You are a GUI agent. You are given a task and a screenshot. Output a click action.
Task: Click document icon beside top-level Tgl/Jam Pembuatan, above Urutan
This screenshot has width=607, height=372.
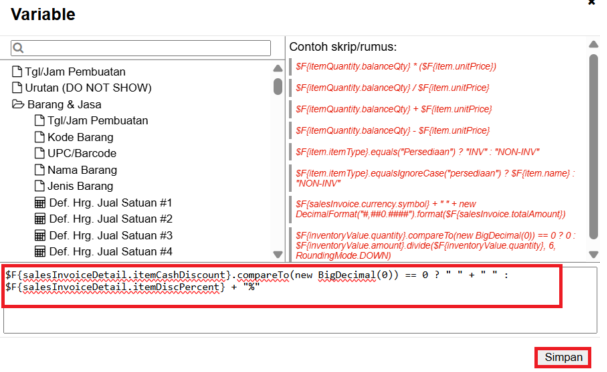click(x=17, y=71)
